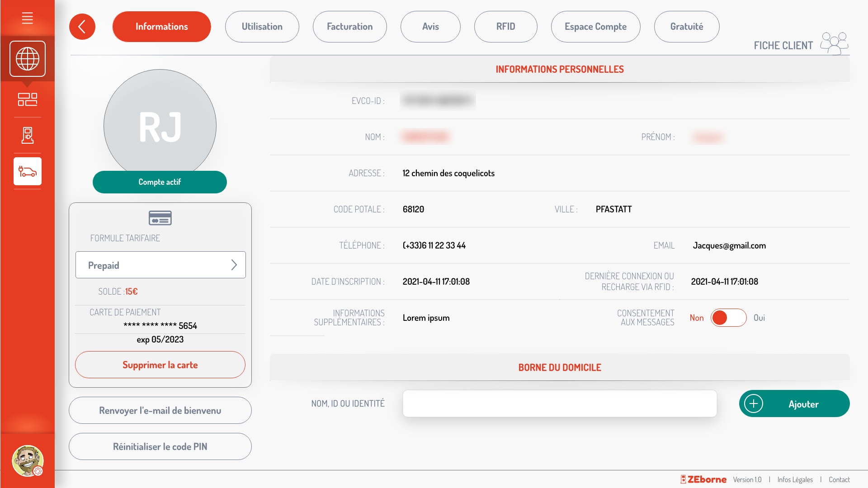Expand the Prepaid tariff selector

(160, 265)
